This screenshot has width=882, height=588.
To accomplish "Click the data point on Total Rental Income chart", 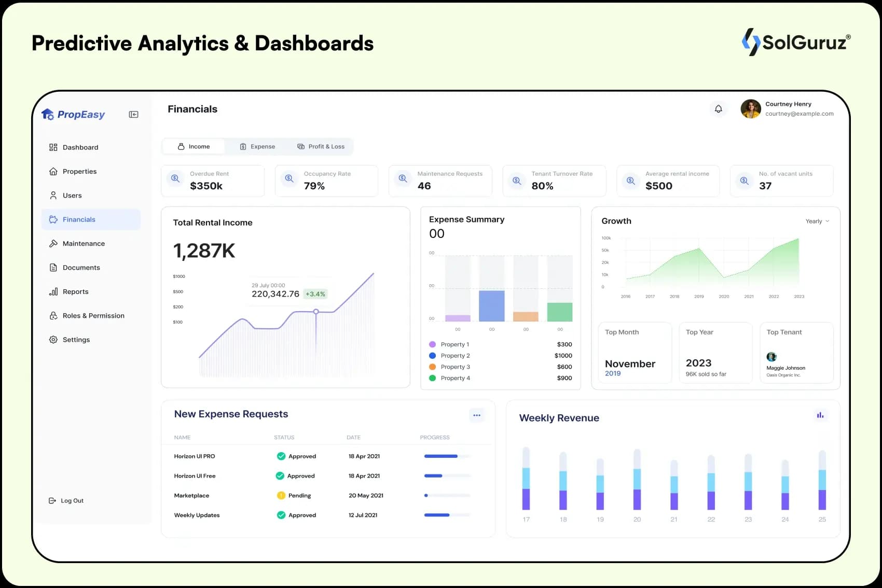I will point(316,312).
